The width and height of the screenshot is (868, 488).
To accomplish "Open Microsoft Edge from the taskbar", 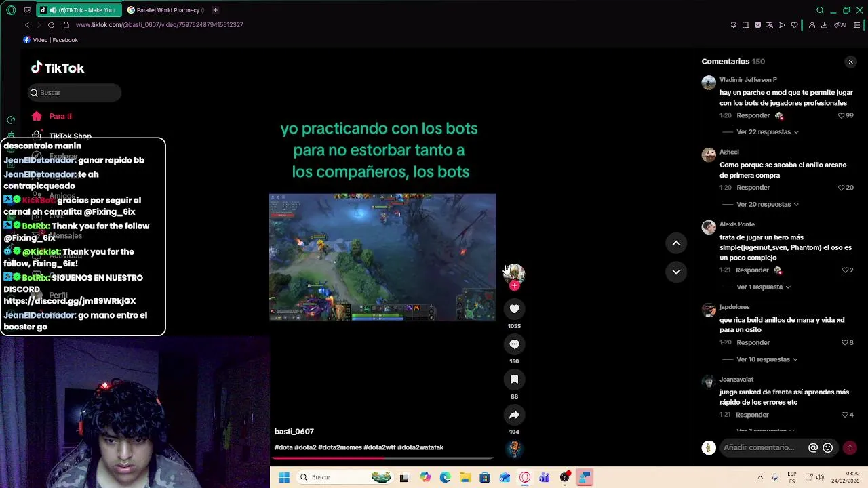I will click(x=445, y=477).
